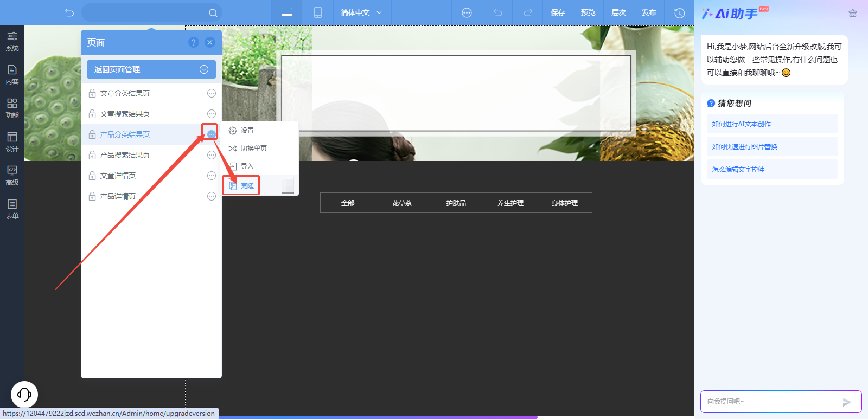Image resolution: width=868 pixels, height=419 pixels.
Task: Open the 设计 sidebar panel
Action: pyautogui.click(x=12, y=142)
